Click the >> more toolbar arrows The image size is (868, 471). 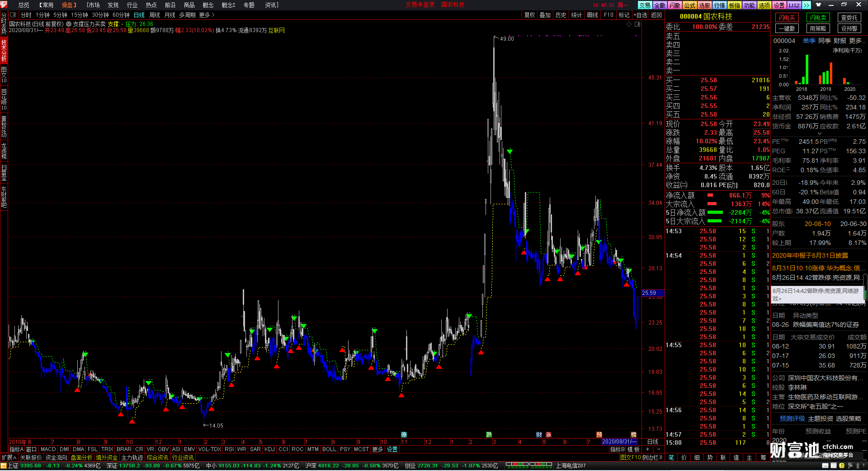click(x=807, y=5)
